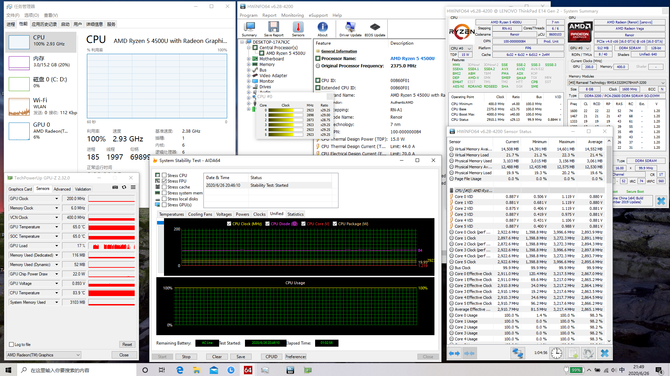Open the AMD Radeon Graphics device dropdown
The image size is (670, 376).
point(44,355)
